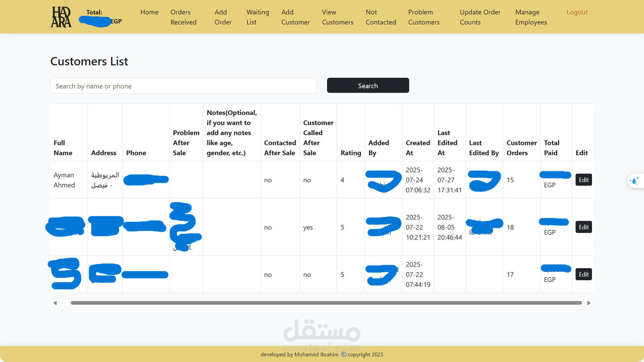Image resolution: width=644 pixels, height=362 pixels.
Task: Click the horizontal scrollbar right arrow
Action: (x=589, y=303)
